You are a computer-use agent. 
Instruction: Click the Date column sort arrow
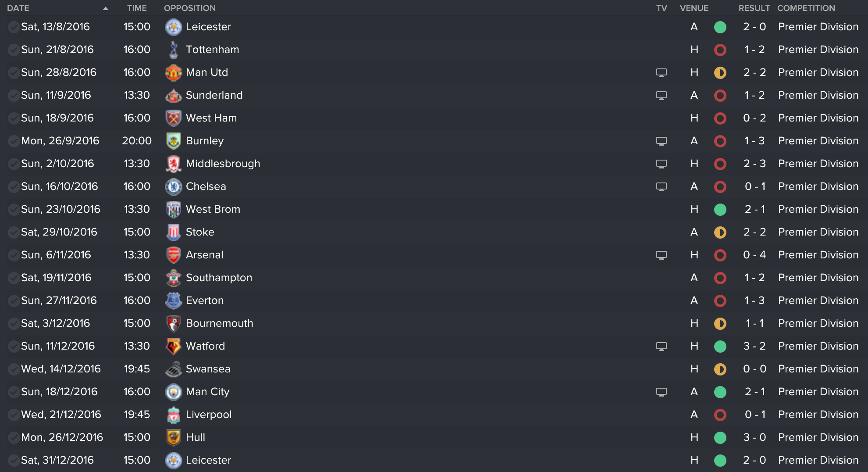(x=105, y=8)
